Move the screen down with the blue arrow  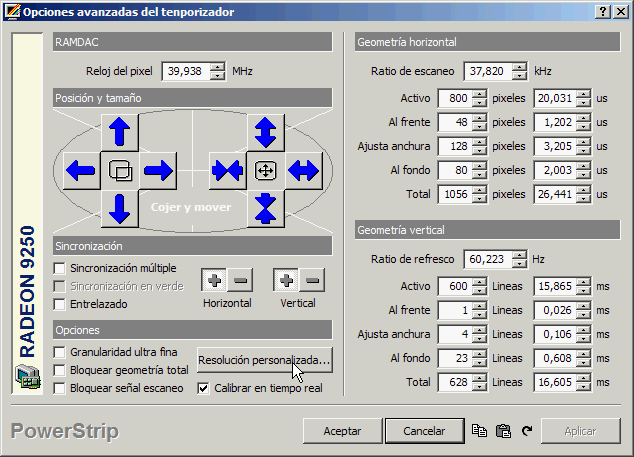[x=120, y=208]
